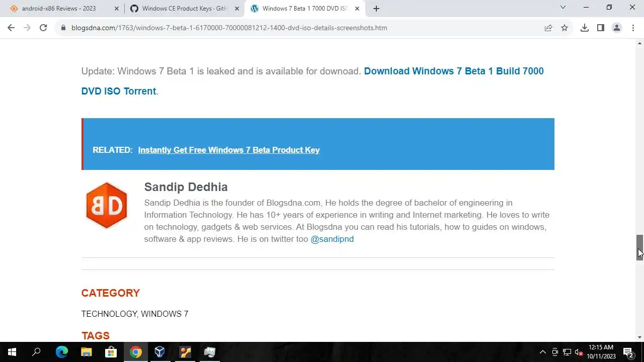Click the Sandip Dedhia author name
The height and width of the screenshot is (362, 644).
click(x=186, y=187)
